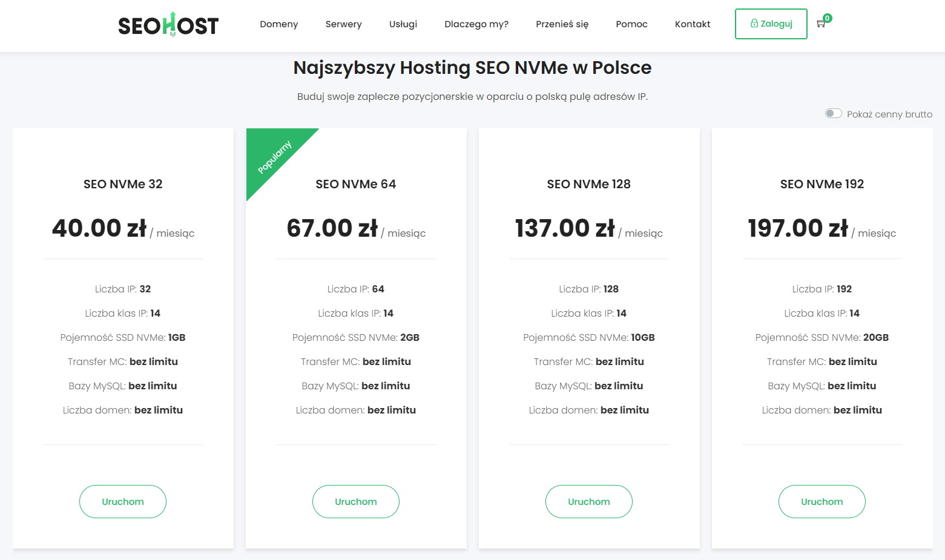Click Transfer MC line in NVMe 32 card
The image size is (945, 560).
[123, 362]
